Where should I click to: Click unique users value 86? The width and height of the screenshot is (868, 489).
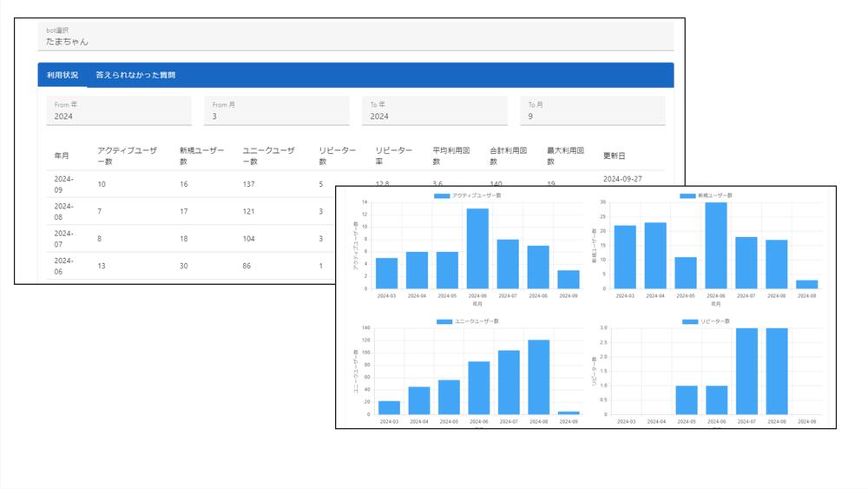(247, 266)
